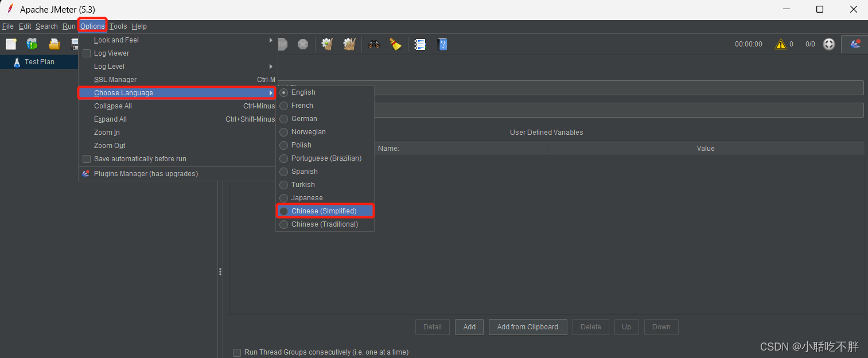Click the Value column header
This screenshot has height=358, width=868.
pyautogui.click(x=706, y=148)
